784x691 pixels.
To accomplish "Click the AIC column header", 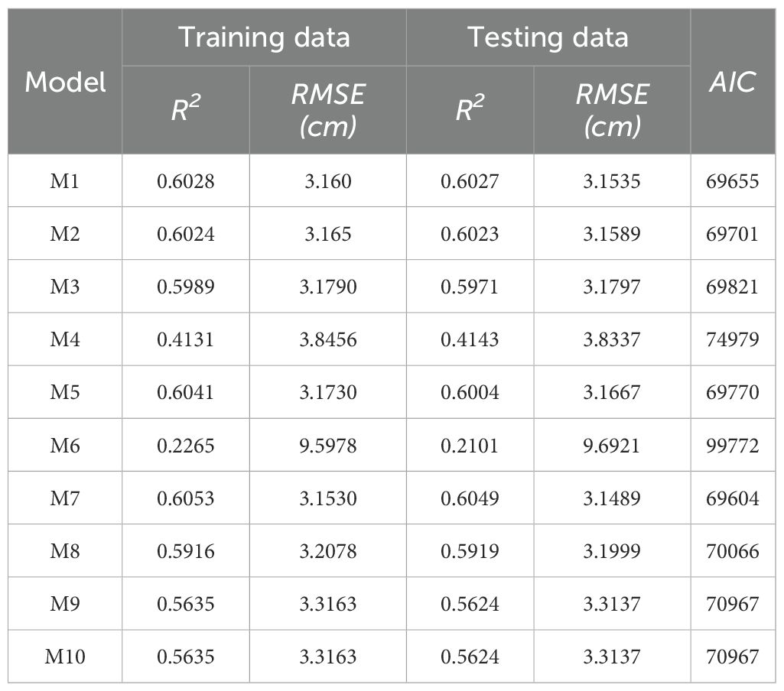I will pos(733,82).
